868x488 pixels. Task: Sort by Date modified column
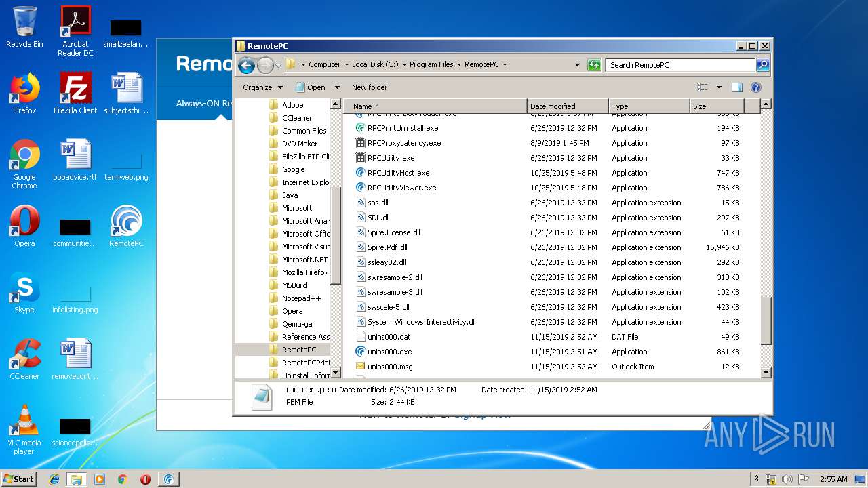[x=568, y=106]
